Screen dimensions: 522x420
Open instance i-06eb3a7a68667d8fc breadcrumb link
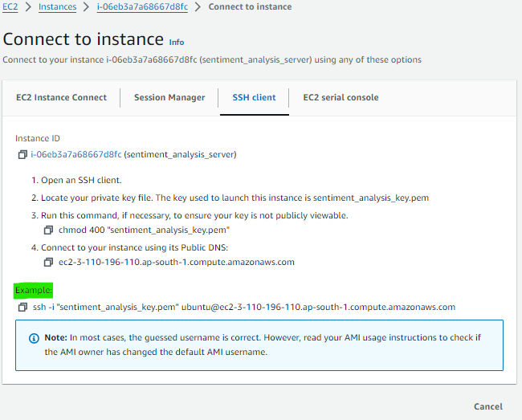coord(142,6)
